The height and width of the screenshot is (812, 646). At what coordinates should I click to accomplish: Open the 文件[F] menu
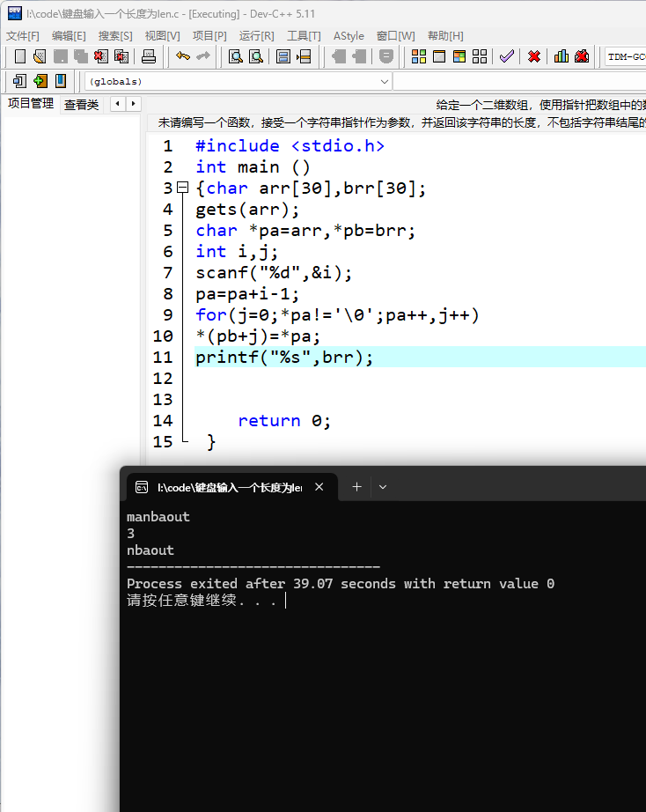[x=23, y=36]
